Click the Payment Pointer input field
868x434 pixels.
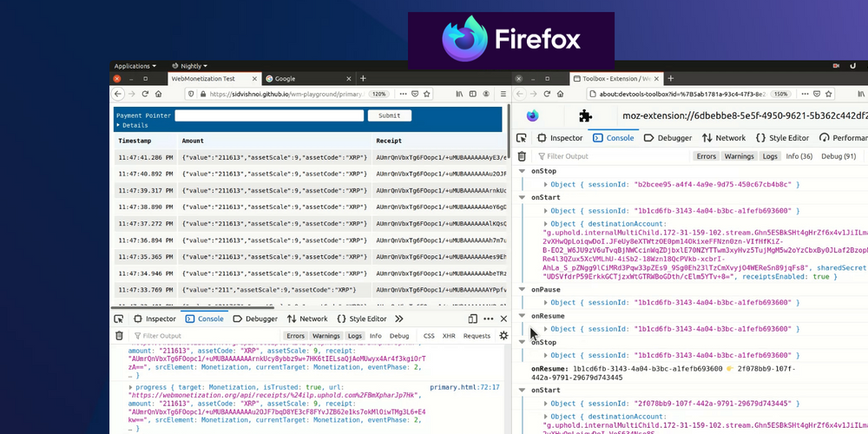[270, 115]
